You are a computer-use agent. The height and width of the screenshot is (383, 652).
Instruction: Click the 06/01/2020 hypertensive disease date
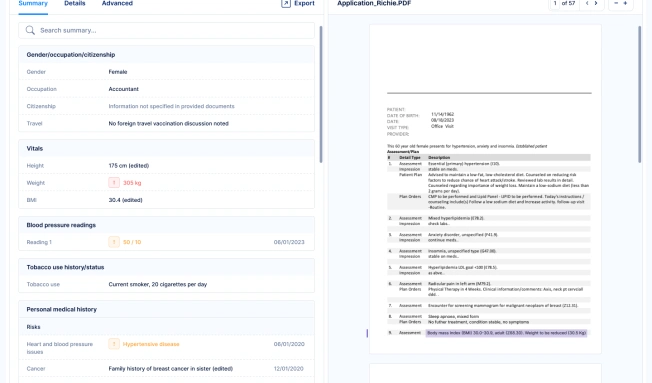[x=289, y=344]
